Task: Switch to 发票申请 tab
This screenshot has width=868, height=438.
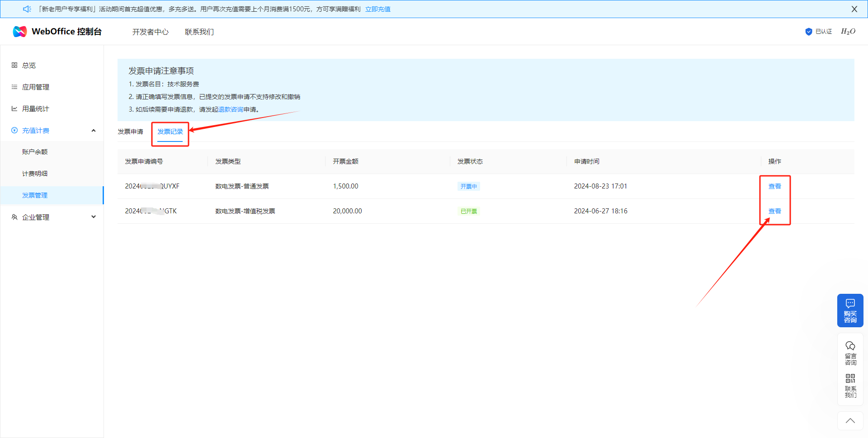Action: tap(131, 132)
